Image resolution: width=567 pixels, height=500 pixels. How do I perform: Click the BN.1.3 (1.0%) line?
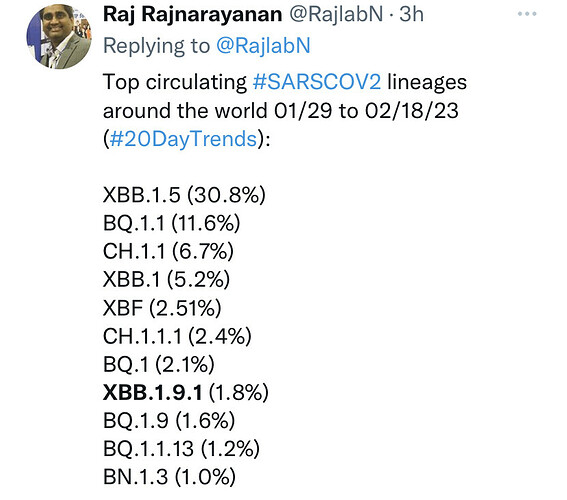tap(170, 477)
